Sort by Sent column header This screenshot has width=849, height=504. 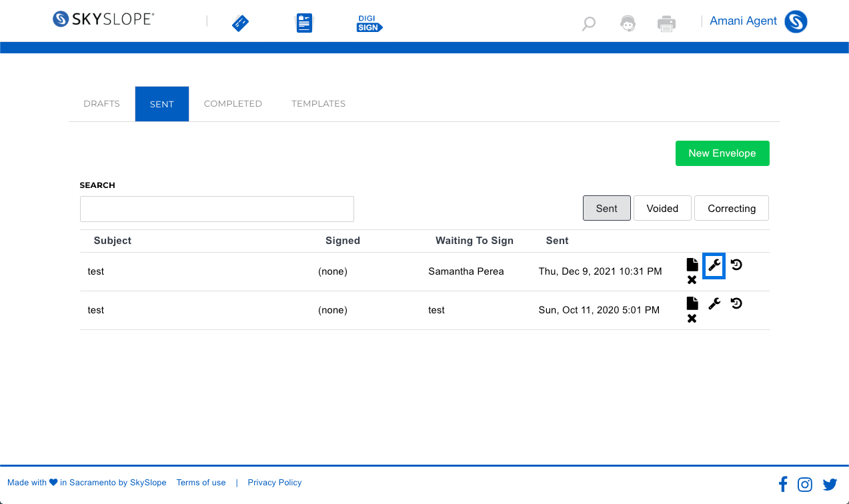(x=557, y=241)
